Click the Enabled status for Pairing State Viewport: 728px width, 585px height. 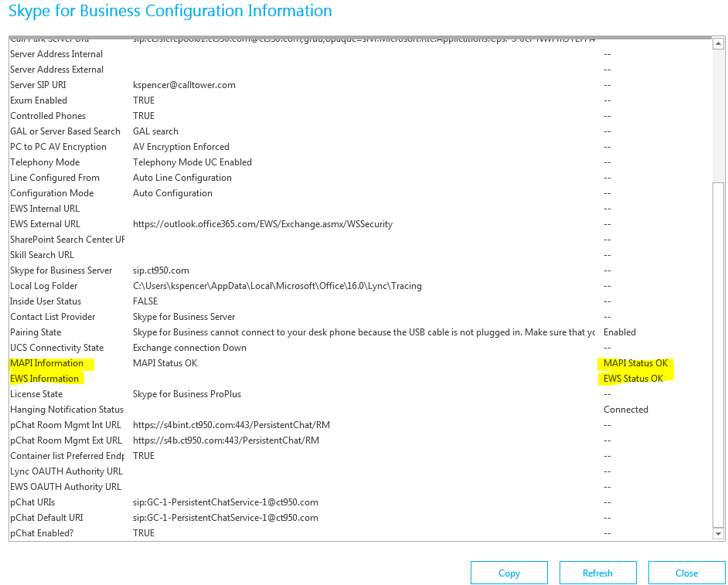point(619,332)
